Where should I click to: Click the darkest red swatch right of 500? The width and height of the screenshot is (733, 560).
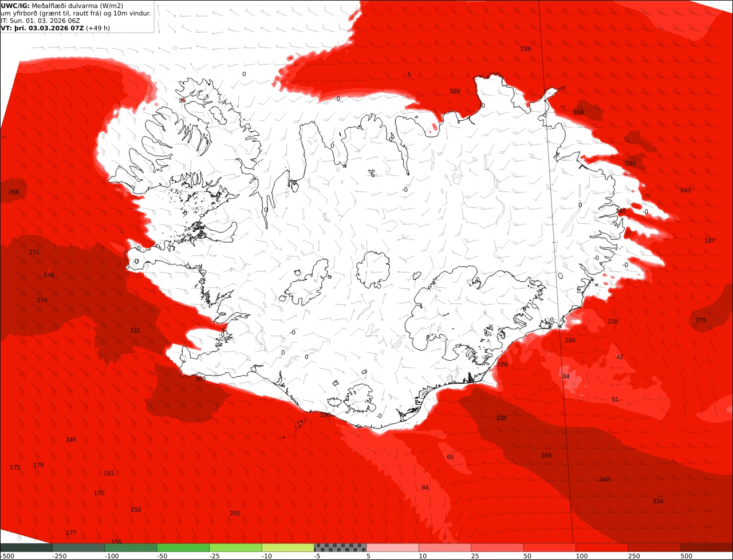(707, 547)
